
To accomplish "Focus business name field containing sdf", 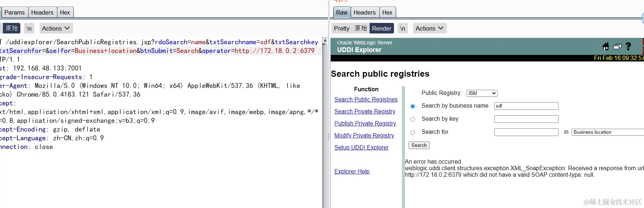I will pyautogui.click(x=526, y=106).
